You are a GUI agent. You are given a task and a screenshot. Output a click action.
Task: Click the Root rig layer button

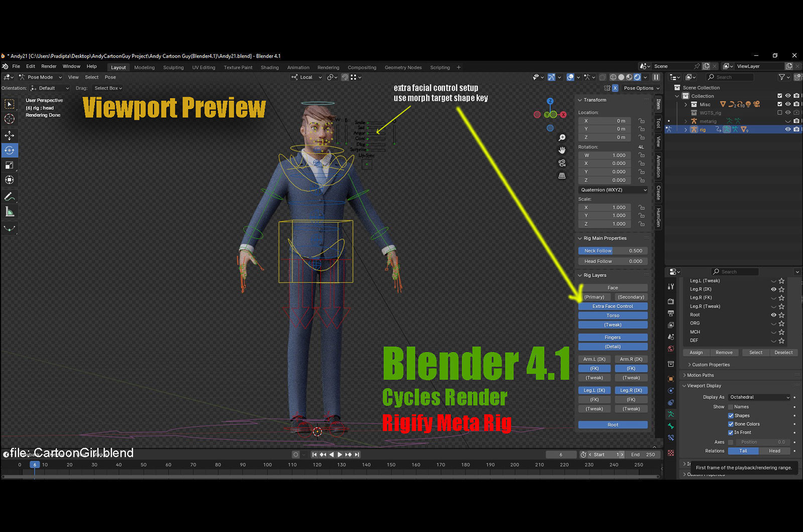(x=613, y=425)
